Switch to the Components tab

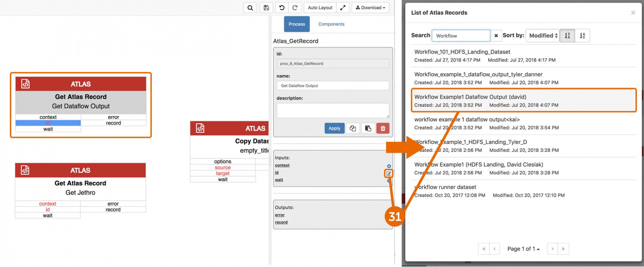(331, 24)
